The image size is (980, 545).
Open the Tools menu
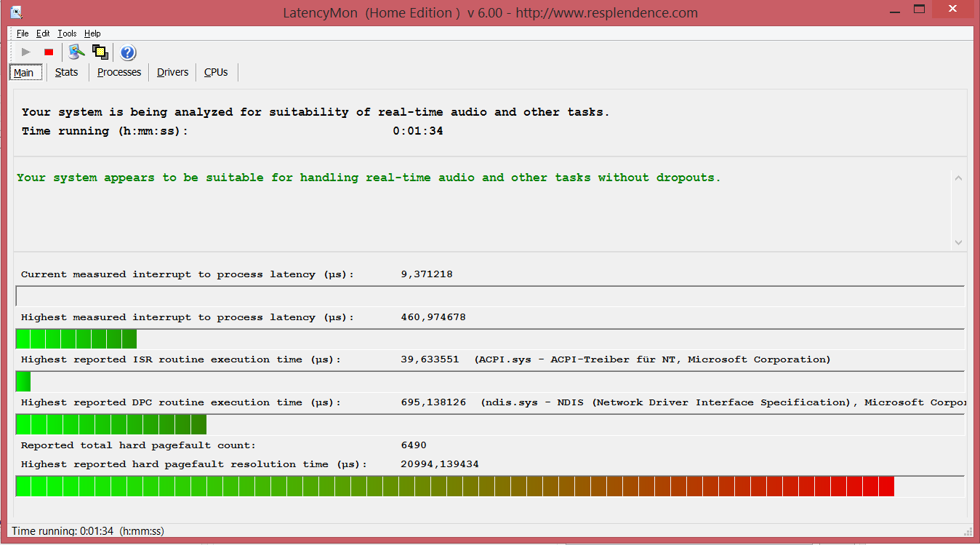click(x=67, y=33)
